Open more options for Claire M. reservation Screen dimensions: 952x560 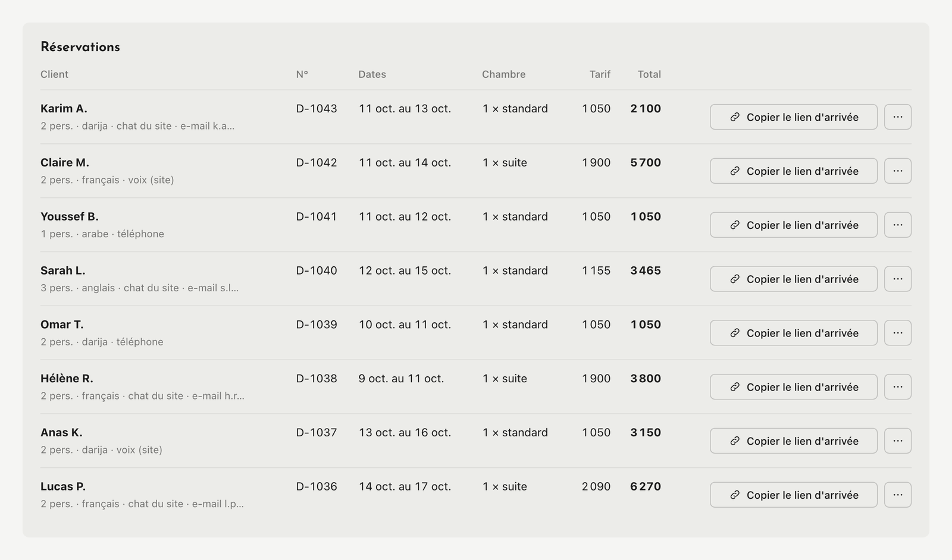(898, 171)
